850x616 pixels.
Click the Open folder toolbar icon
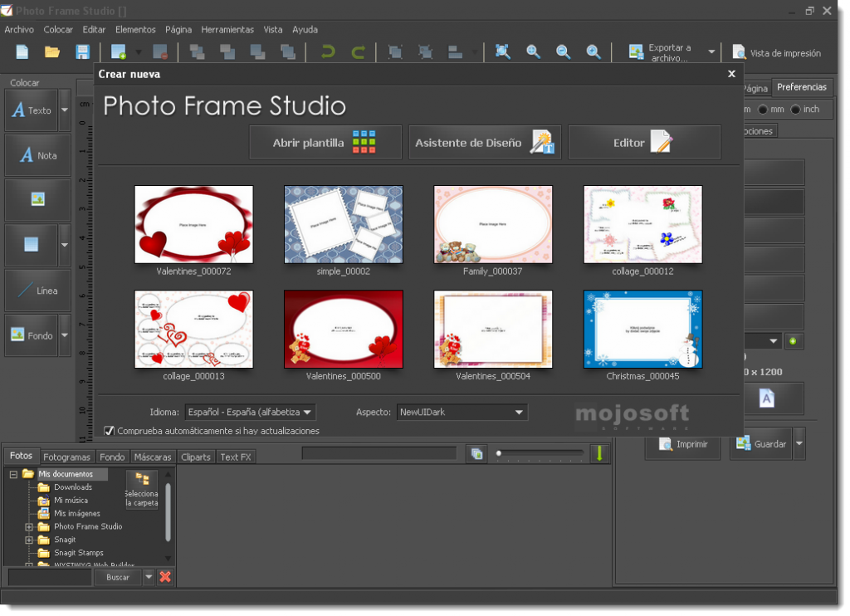coord(52,52)
